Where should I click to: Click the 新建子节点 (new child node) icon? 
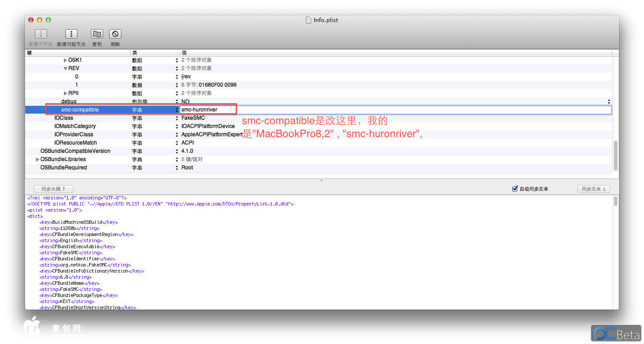40,34
